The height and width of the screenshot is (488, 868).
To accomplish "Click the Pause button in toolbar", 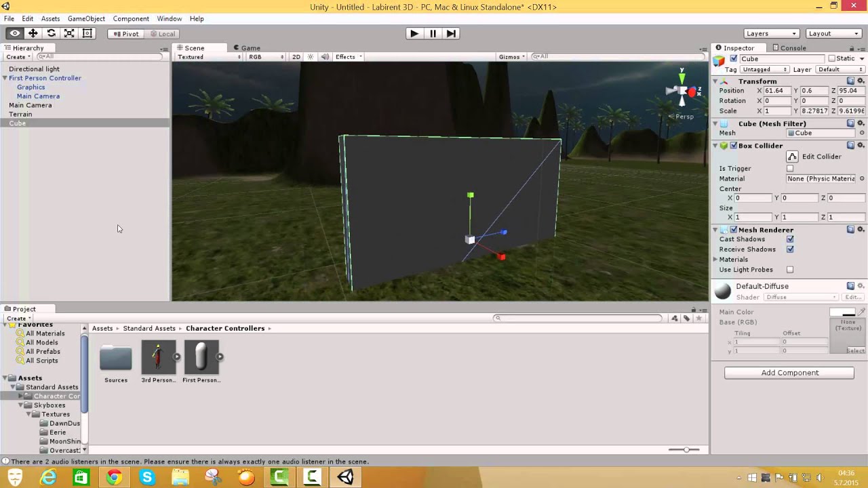I will [433, 33].
